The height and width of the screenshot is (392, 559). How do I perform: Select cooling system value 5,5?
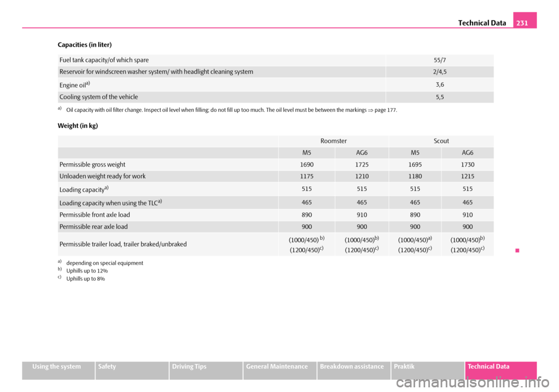point(440,97)
